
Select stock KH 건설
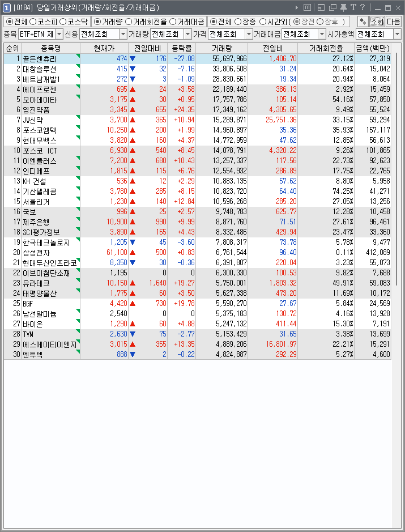coord(34,181)
